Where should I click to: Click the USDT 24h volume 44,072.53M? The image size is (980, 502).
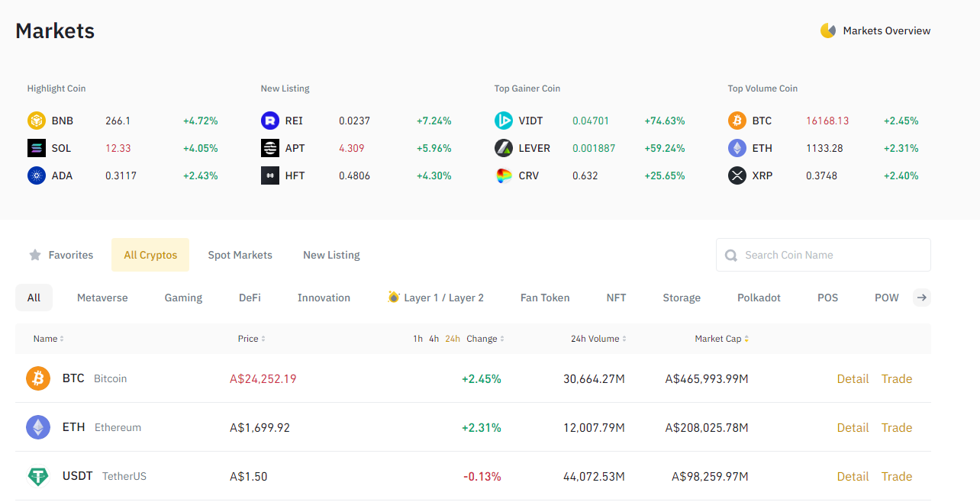[x=594, y=476]
